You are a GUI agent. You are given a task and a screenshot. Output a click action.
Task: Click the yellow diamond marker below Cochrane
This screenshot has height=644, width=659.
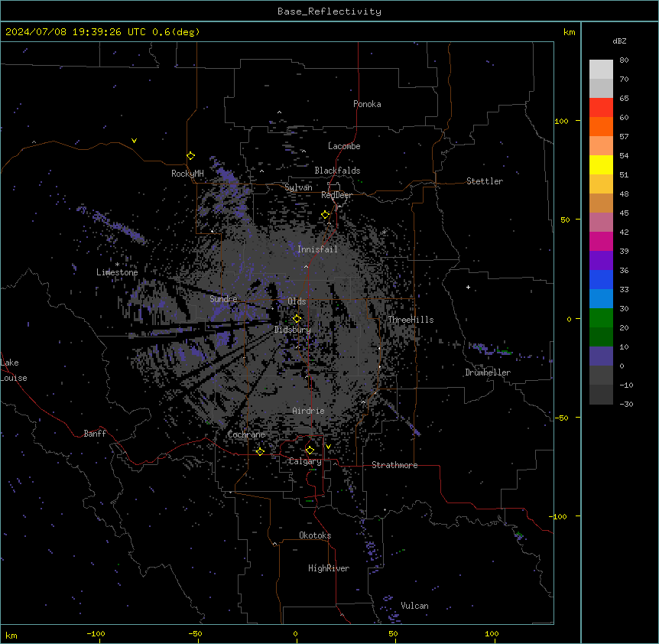tap(260, 451)
